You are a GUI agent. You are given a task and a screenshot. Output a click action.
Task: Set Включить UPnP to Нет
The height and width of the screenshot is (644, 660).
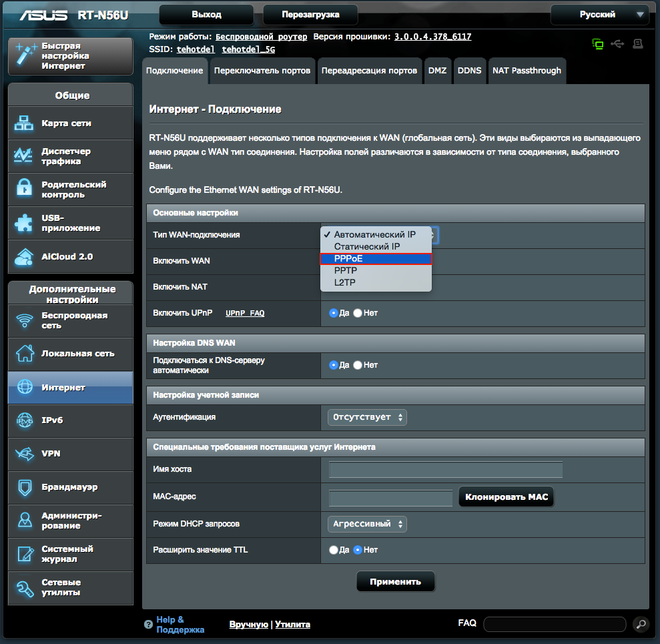click(357, 313)
